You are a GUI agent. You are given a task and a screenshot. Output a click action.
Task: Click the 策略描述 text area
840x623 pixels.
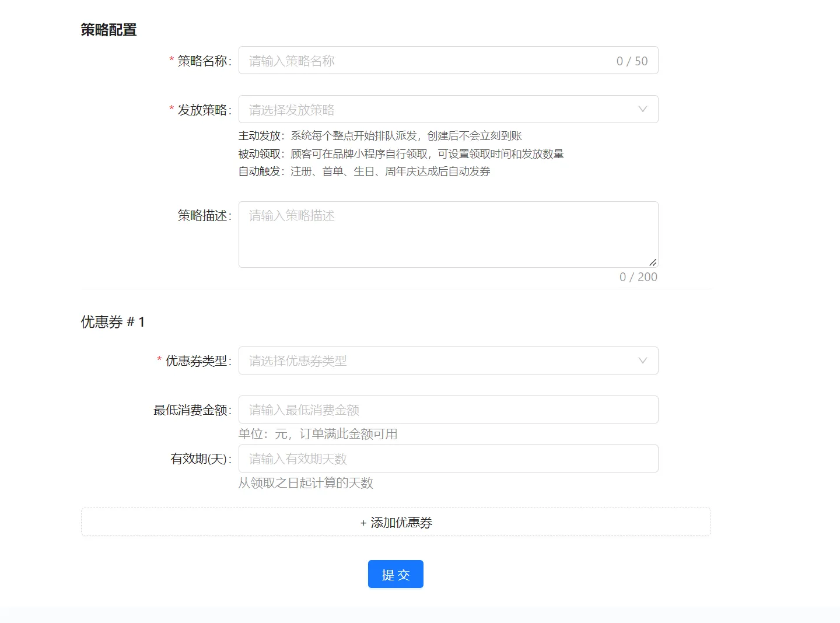click(448, 235)
